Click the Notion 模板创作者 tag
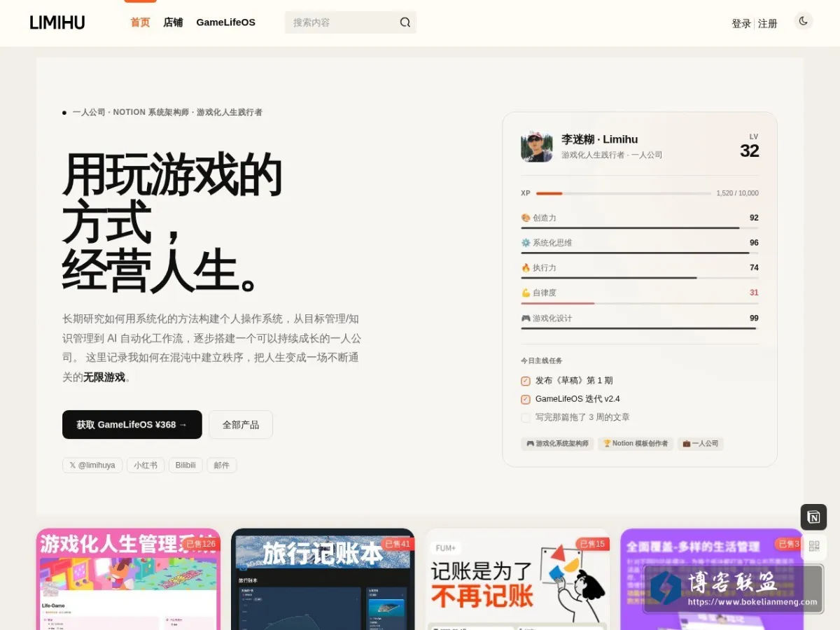840x630 pixels. tap(636, 444)
